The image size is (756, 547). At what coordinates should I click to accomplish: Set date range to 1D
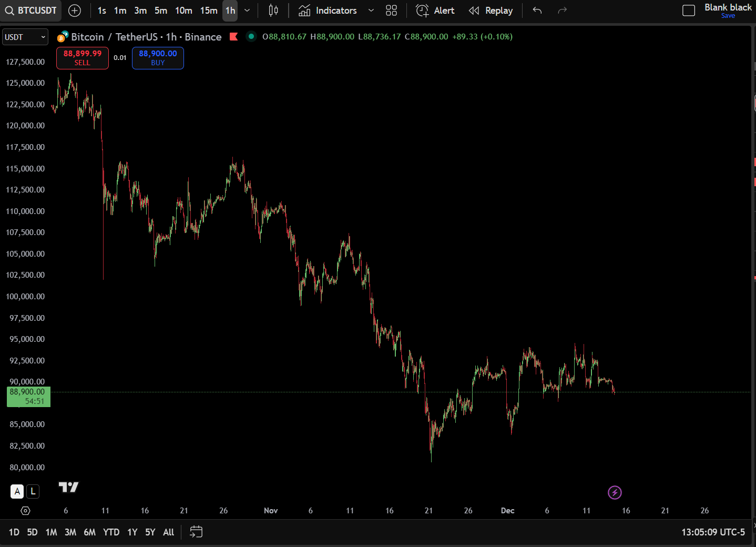[14, 532]
